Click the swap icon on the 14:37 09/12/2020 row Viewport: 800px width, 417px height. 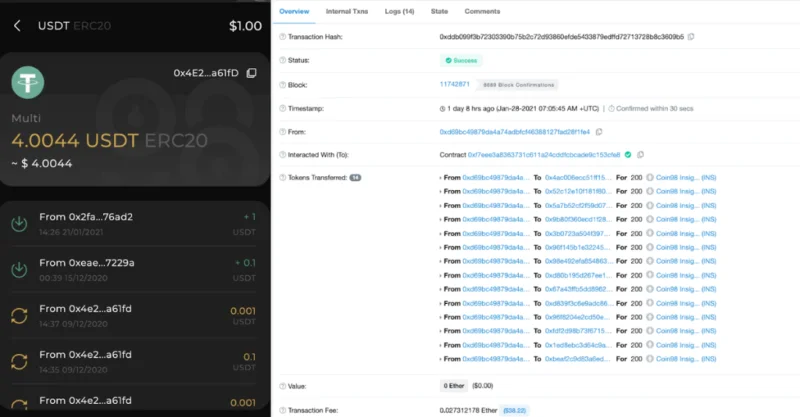tap(19, 316)
